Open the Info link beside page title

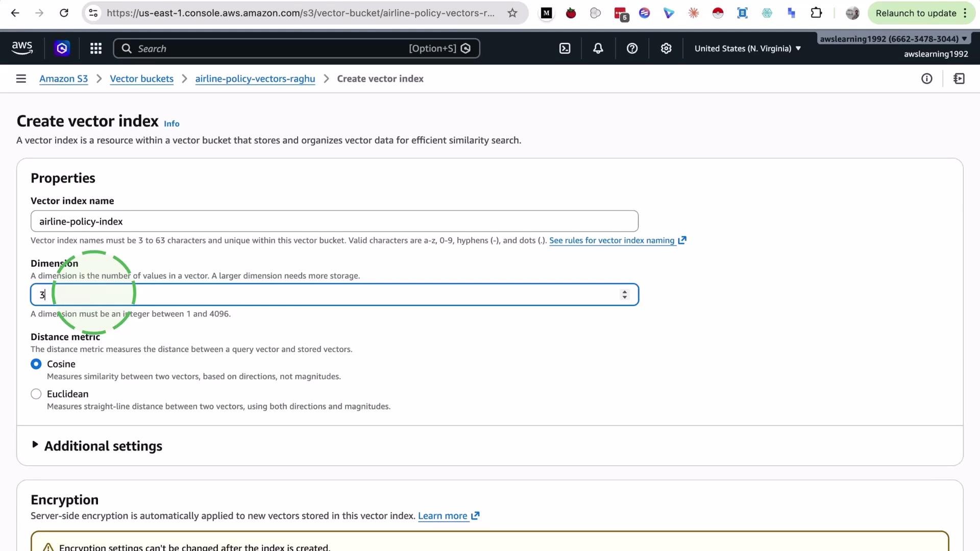click(x=171, y=123)
